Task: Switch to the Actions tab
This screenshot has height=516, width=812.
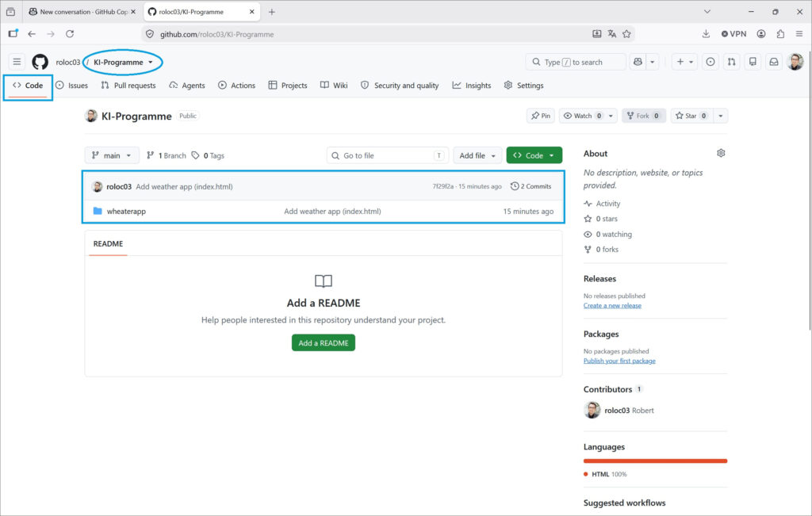Action: pyautogui.click(x=236, y=86)
